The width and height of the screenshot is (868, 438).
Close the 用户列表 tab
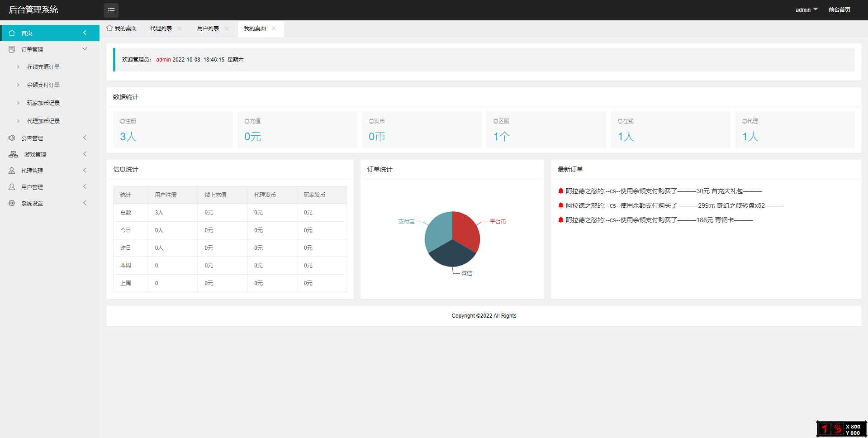point(227,29)
